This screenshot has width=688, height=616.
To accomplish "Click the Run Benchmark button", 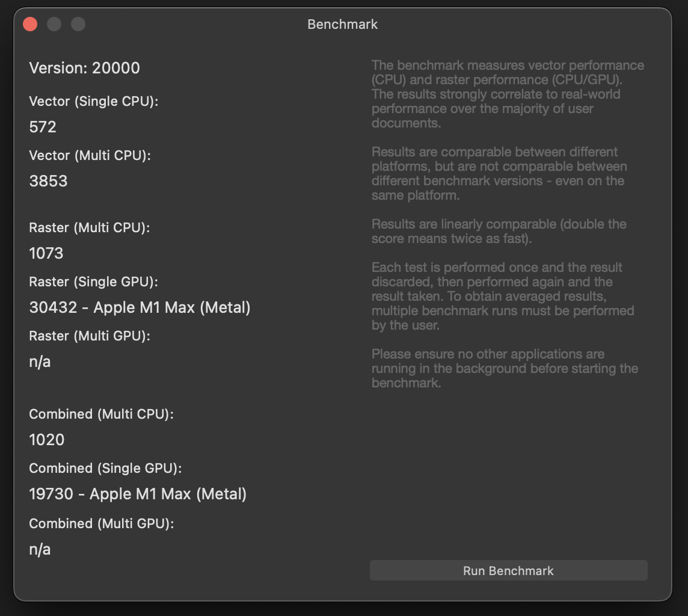I will (509, 570).
